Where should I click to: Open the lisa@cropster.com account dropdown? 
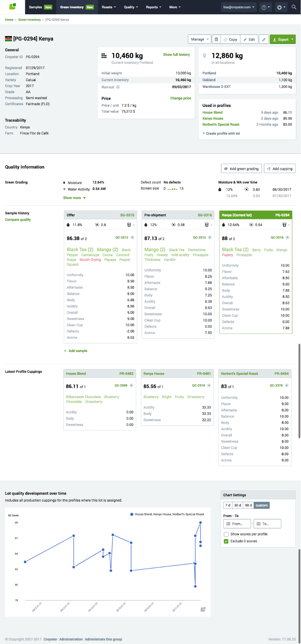coord(239,7)
